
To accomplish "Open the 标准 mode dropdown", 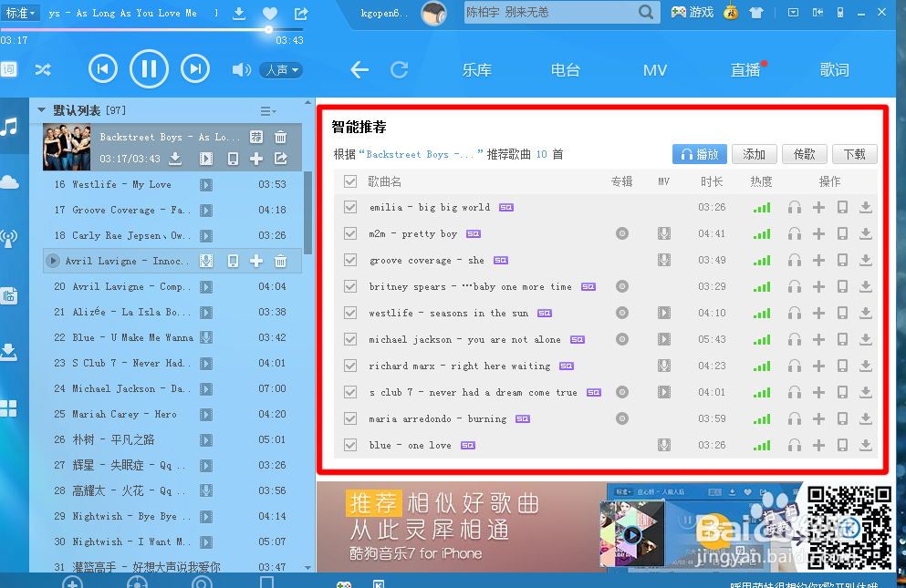I will click(x=20, y=13).
